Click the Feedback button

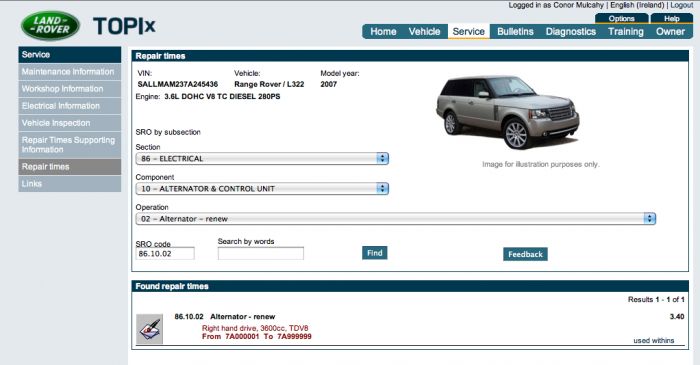click(x=525, y=254)
